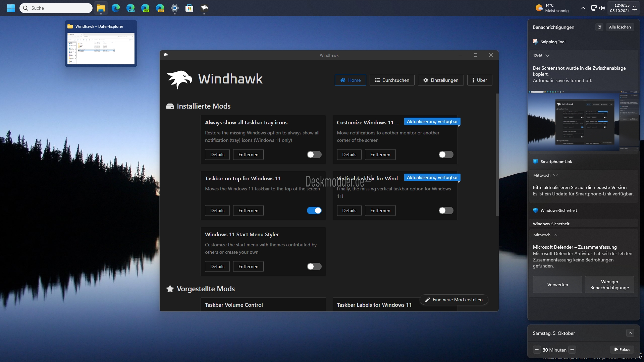644x362 pixels.
Task: Click the Windhawk window vertical scrollbar
Action: pyautogui.click(x=497, y=154)
